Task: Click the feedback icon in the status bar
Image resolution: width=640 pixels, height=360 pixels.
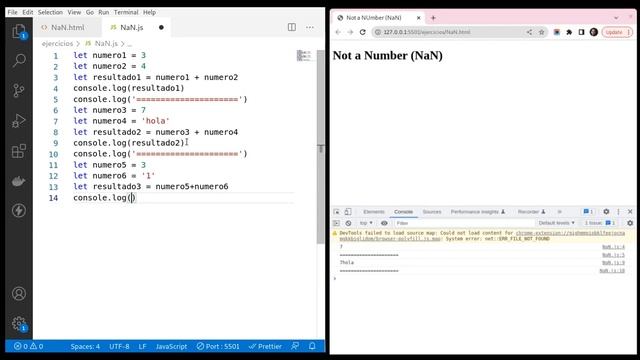Action: click(295, 346)
